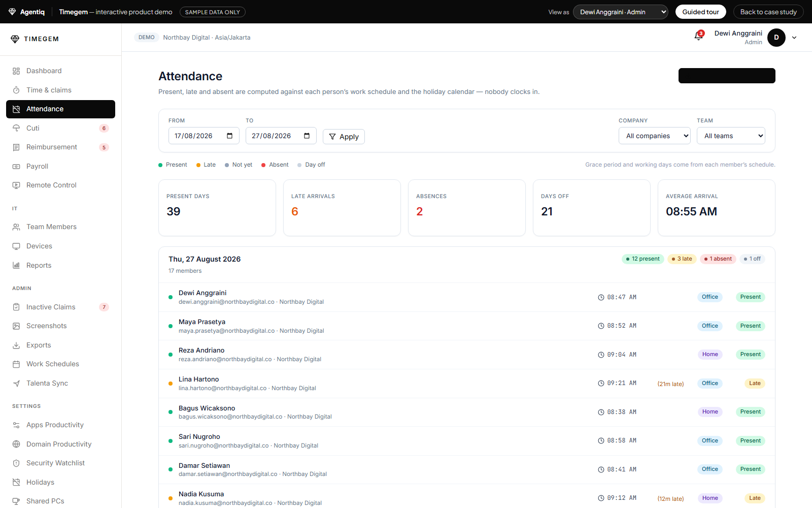Click the Dashboard grid icon
812x508 pixels.
16,71
